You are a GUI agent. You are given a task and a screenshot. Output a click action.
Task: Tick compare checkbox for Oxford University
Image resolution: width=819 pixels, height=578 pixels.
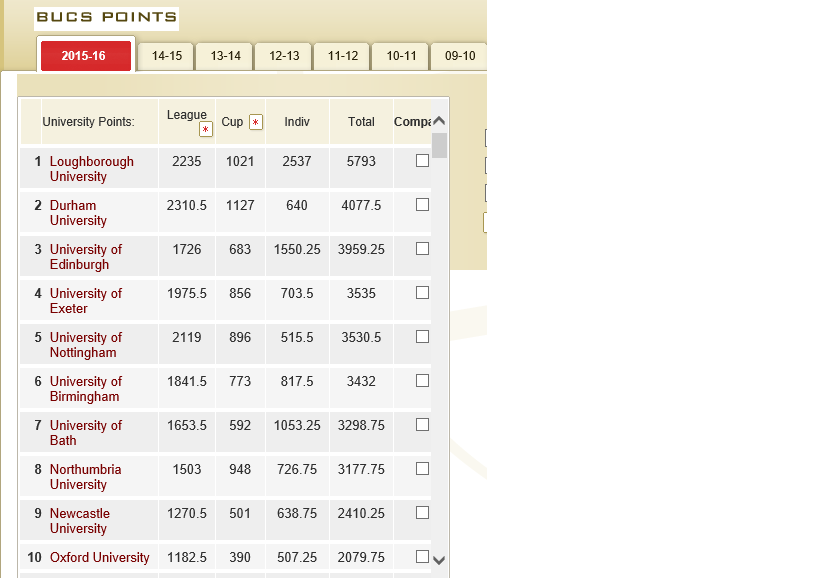[423, 557]
